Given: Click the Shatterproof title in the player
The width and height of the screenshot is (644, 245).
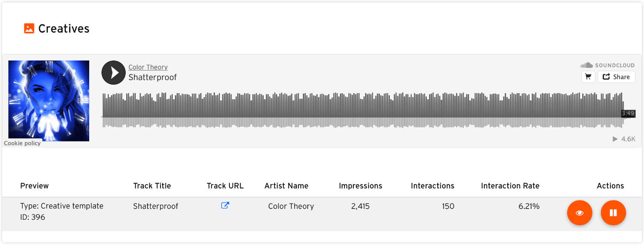Looking at the screenshot, I should tap(152, 77).
